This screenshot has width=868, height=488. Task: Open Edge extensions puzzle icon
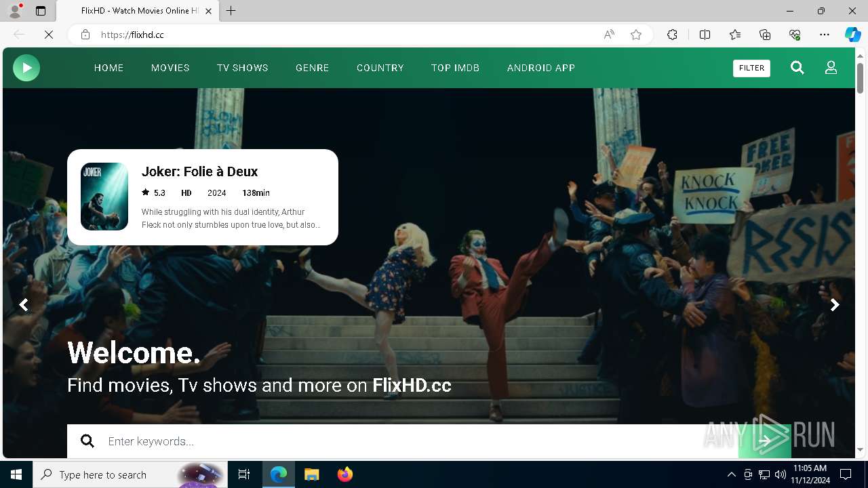672,35
